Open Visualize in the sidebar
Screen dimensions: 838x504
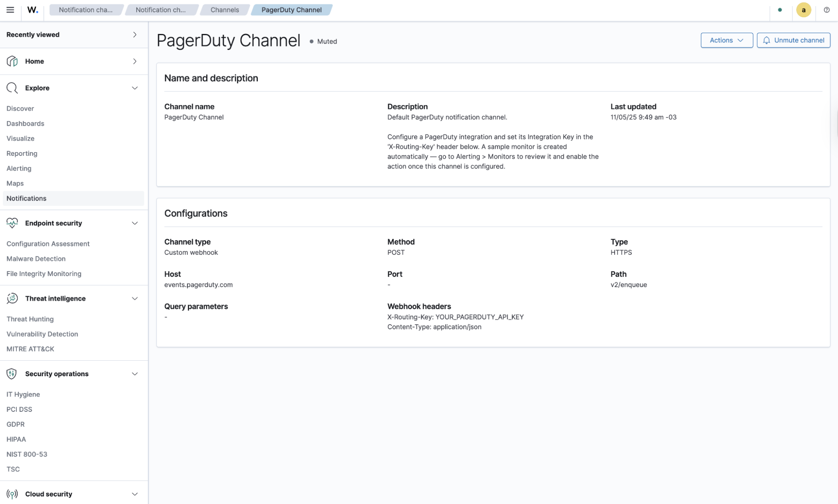coord(20,138)
